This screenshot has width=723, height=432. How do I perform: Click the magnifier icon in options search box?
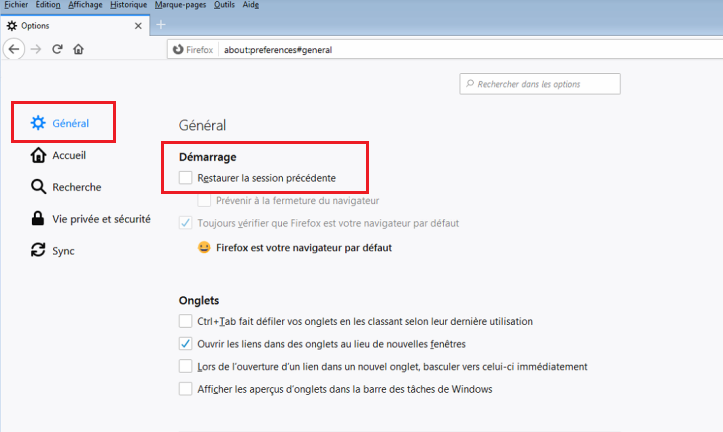tap(470, 83)
